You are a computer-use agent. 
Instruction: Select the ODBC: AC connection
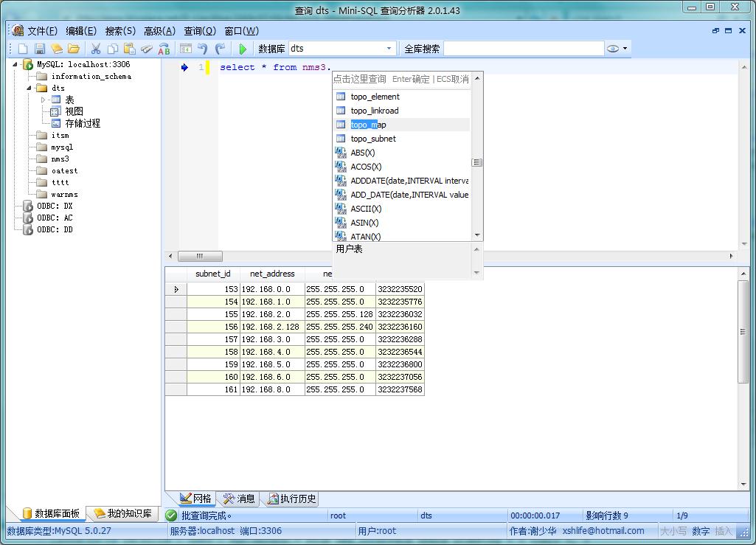coord(55,218)
